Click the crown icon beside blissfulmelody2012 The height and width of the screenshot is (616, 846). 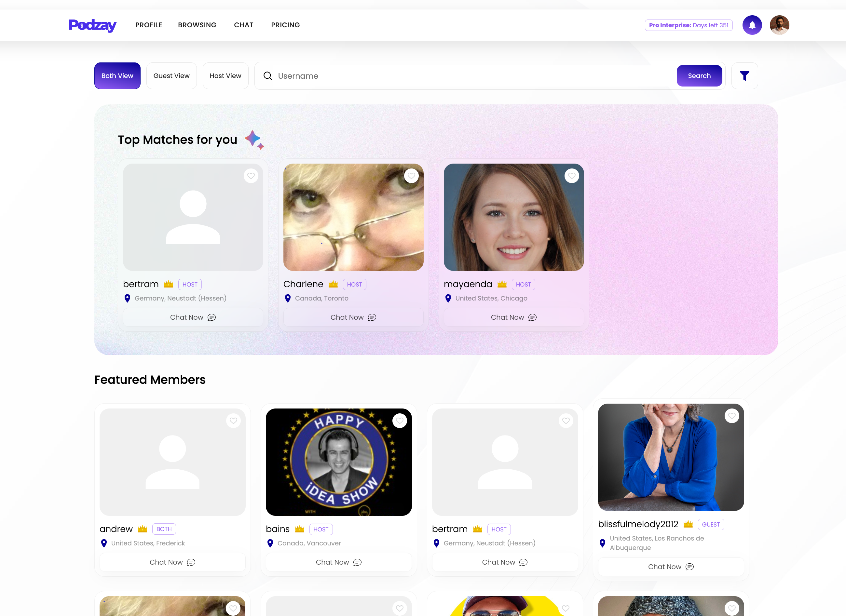688,524
